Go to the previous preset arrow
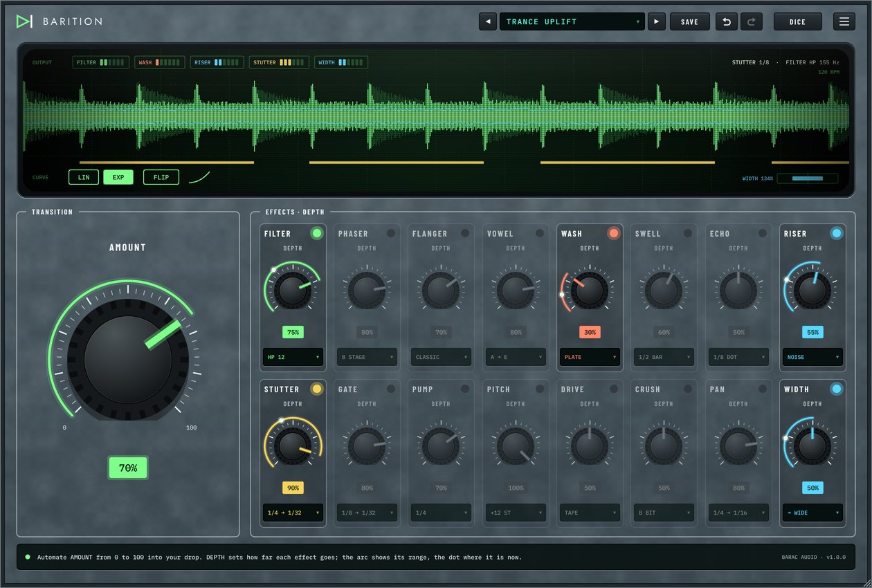Viewport: 872px width, 588px height. [x=488, y=21]
